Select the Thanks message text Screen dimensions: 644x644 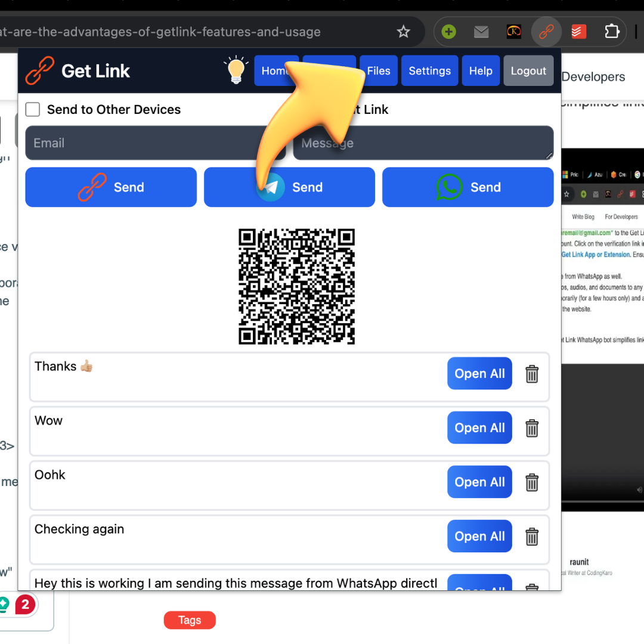[x=64, y=366]
